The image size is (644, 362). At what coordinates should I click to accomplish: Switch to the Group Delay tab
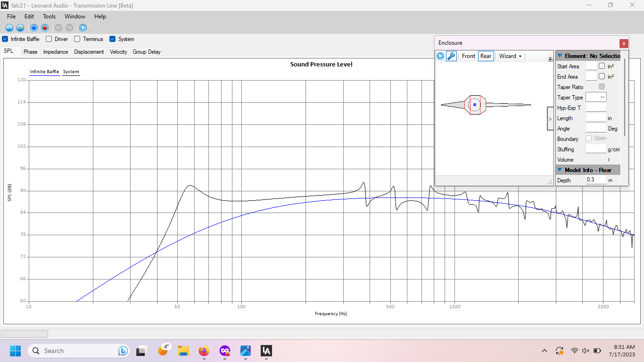click(147, 52)
